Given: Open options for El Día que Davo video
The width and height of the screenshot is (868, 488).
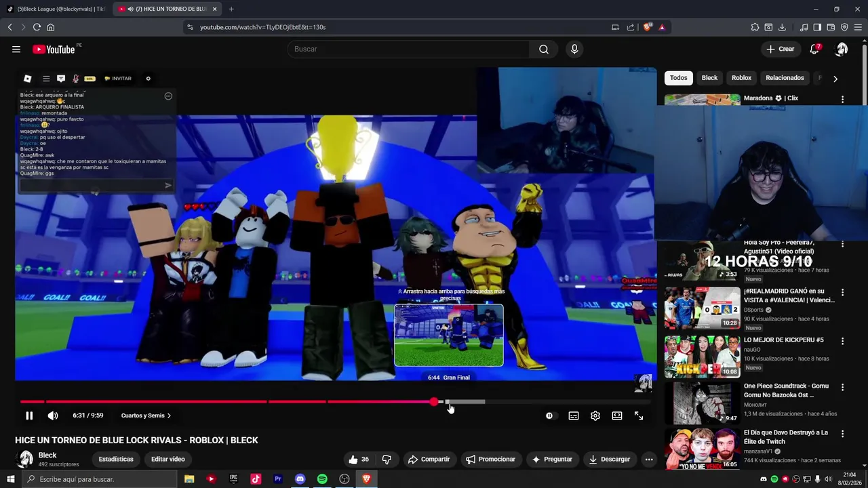Looking at the screenshot, I should 842,434.
